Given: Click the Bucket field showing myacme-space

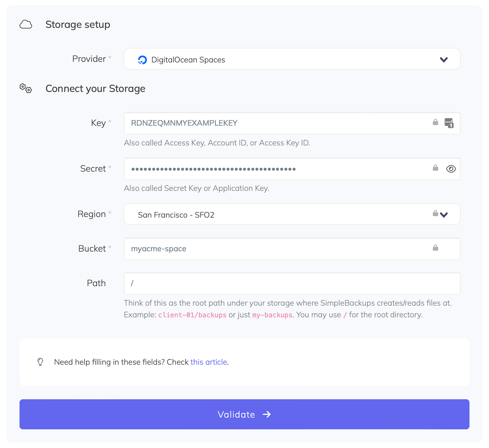Looking at the screenshot, I should (x=251, y=249).
